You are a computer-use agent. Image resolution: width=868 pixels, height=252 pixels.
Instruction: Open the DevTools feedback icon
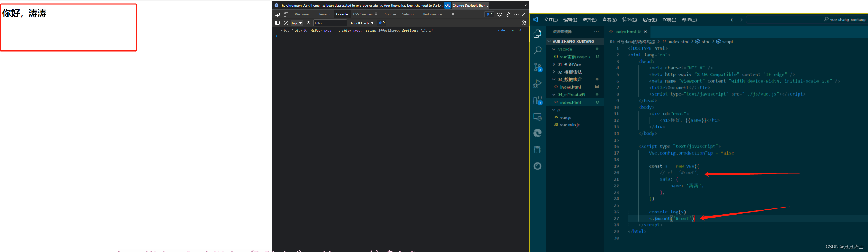508,14
